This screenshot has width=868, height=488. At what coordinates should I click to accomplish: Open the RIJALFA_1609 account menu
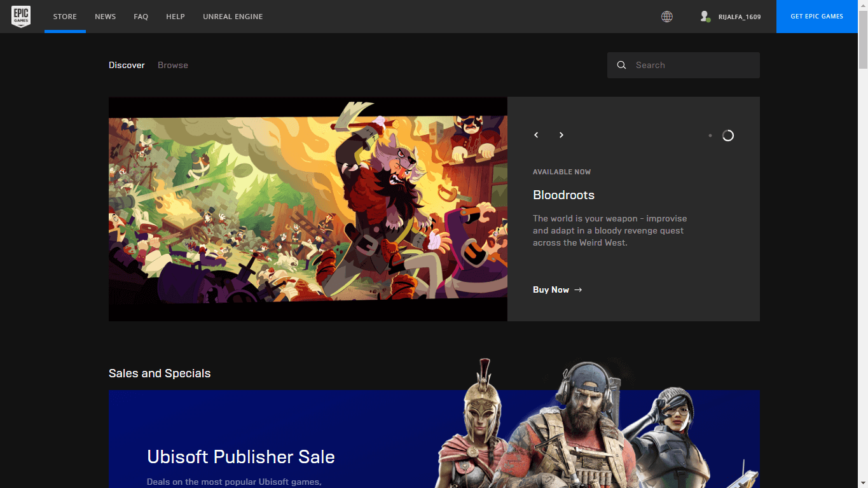point(740,17)
